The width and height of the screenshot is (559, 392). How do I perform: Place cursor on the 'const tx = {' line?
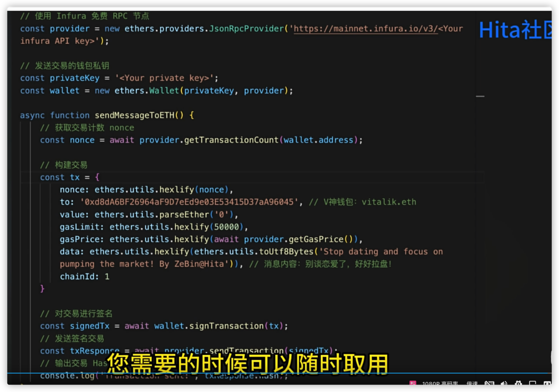70,177
